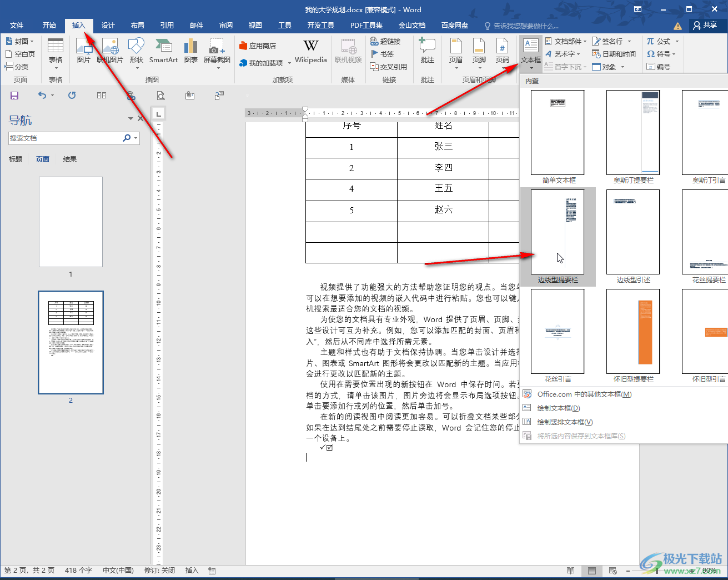Image resolution: width=728 pixels, height=580 pixels.
Task: Open 公式 equation dropdown
Action: click(x=662, y=41)
